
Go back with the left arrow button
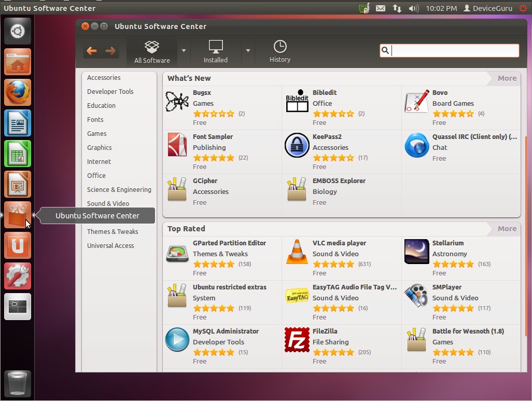[92, 51]
